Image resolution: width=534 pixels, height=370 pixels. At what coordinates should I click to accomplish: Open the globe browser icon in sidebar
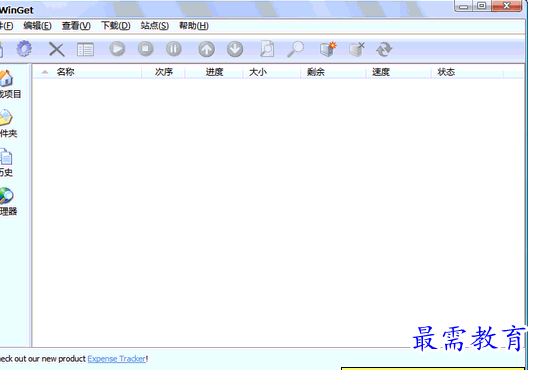tap(6, 196)
